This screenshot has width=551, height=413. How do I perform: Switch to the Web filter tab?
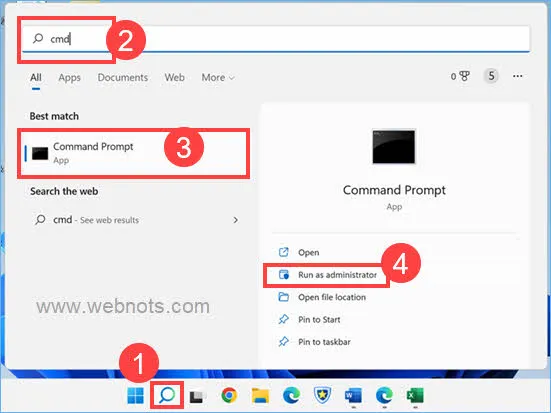pos(175,77)
